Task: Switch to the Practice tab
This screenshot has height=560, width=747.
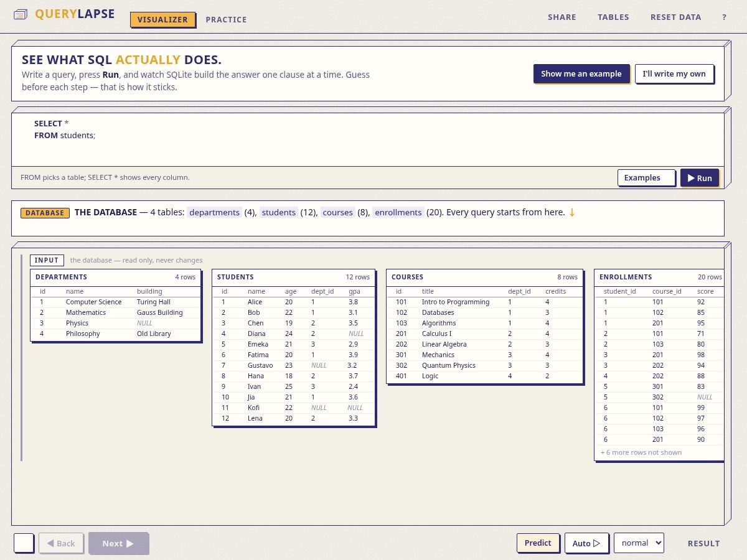Action: 226,19
